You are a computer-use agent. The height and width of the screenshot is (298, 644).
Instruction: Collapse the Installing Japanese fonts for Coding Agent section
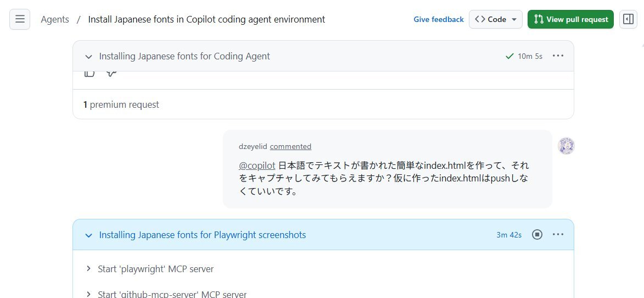coord(88,57)
